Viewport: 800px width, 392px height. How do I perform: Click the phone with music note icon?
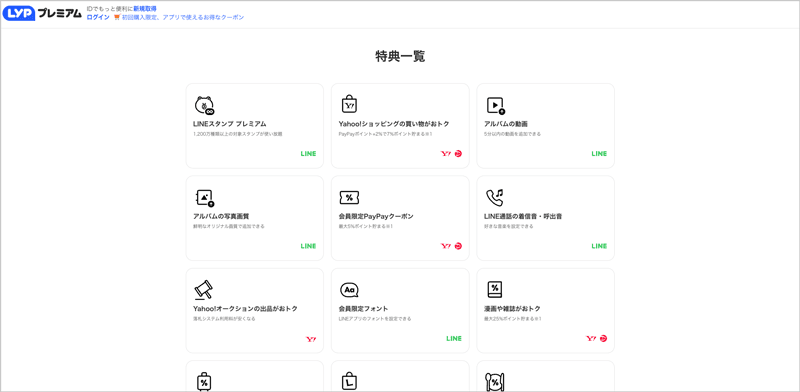point(495,197)
